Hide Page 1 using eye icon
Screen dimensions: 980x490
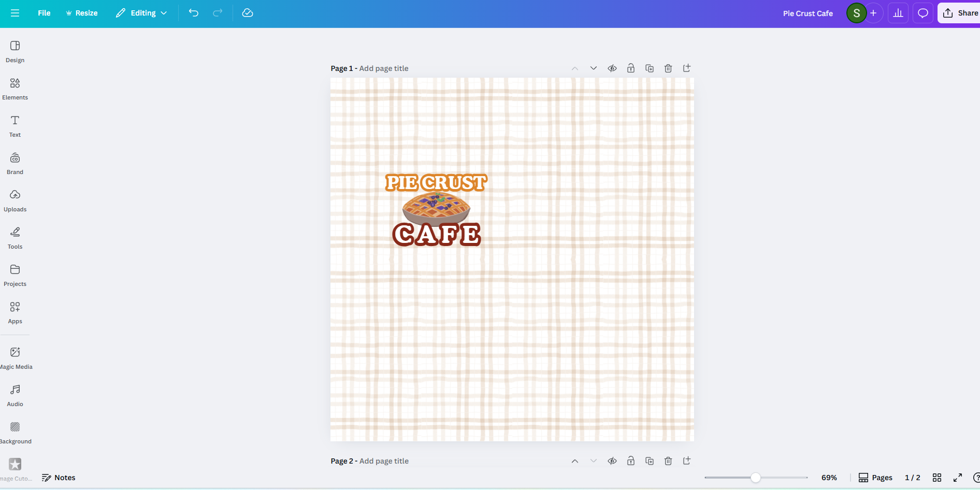[612, 68]
